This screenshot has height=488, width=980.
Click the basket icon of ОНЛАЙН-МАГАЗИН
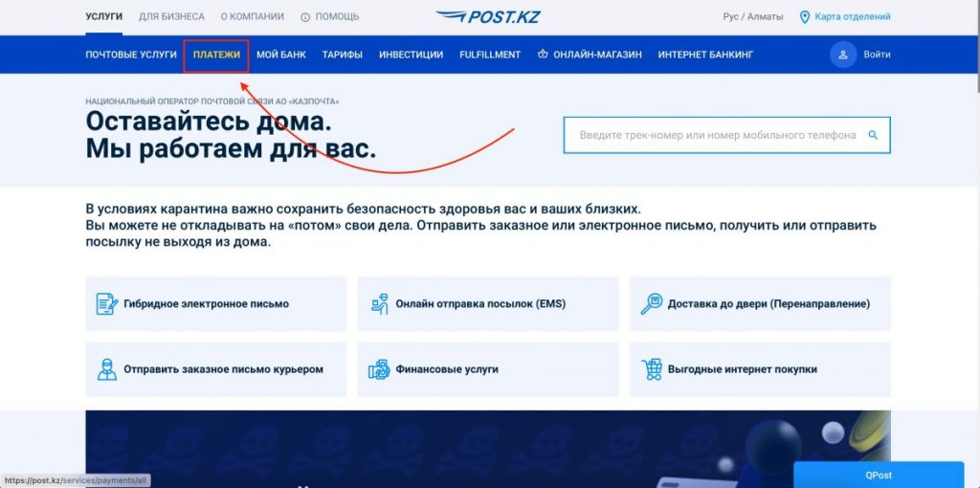click(543, 55)
